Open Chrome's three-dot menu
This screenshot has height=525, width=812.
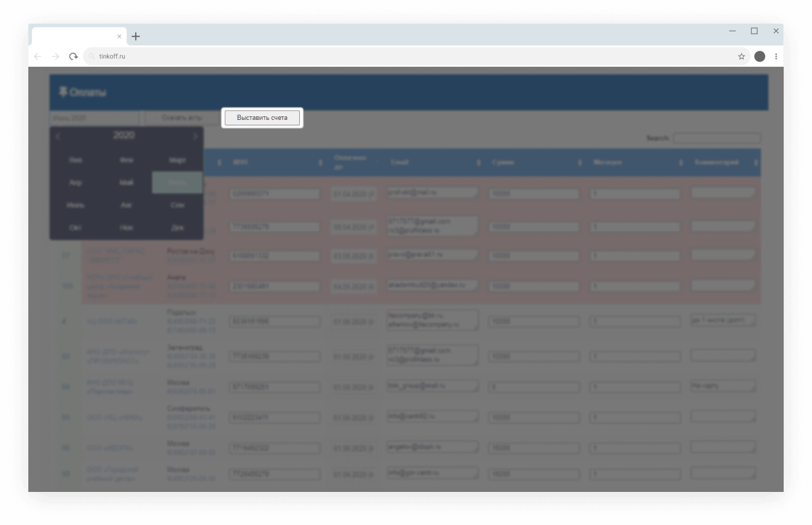pos(776,56)
